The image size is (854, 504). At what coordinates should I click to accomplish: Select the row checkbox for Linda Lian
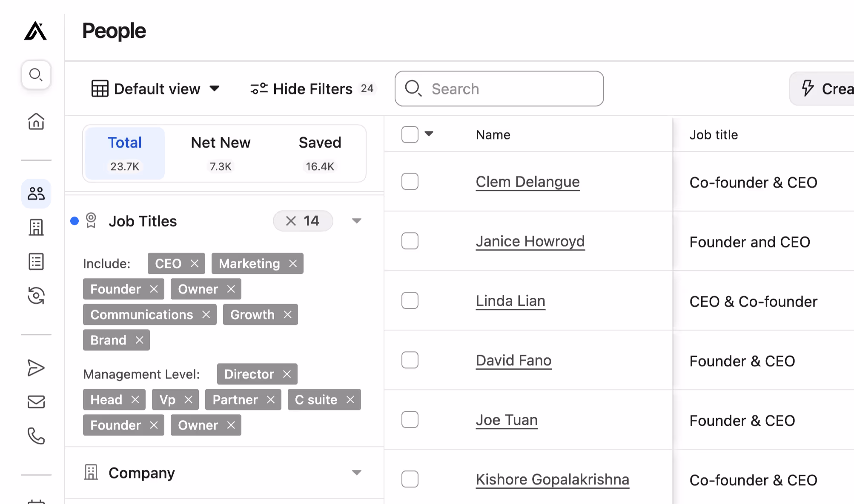[409, 301]
